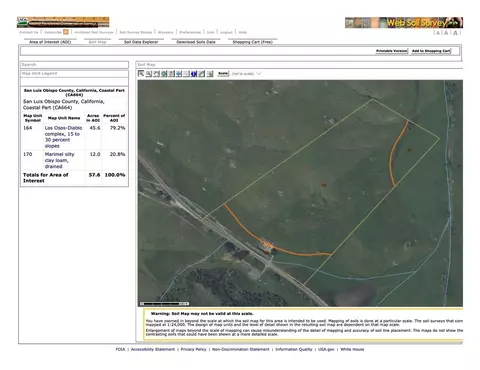
Task: Click the Privacy Policy footer link
Action: [193, 349]
